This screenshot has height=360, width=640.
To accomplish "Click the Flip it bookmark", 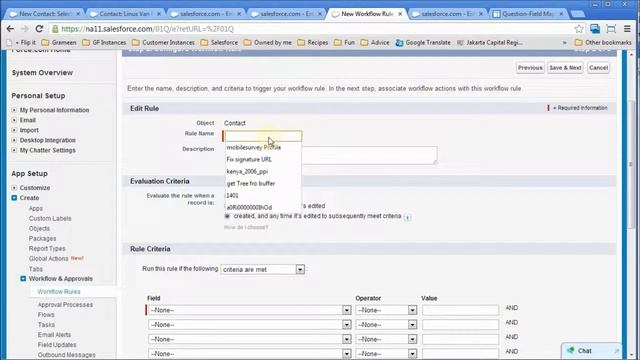I will tap(22, 42).
